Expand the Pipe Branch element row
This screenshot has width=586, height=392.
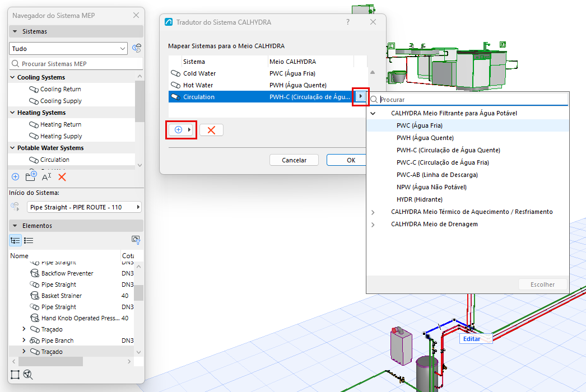click(x=24, y=340)
